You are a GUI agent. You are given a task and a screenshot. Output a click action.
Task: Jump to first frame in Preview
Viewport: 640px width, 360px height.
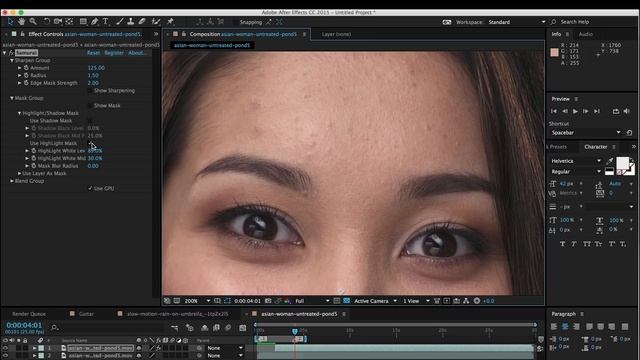click(x=554, y=111)
